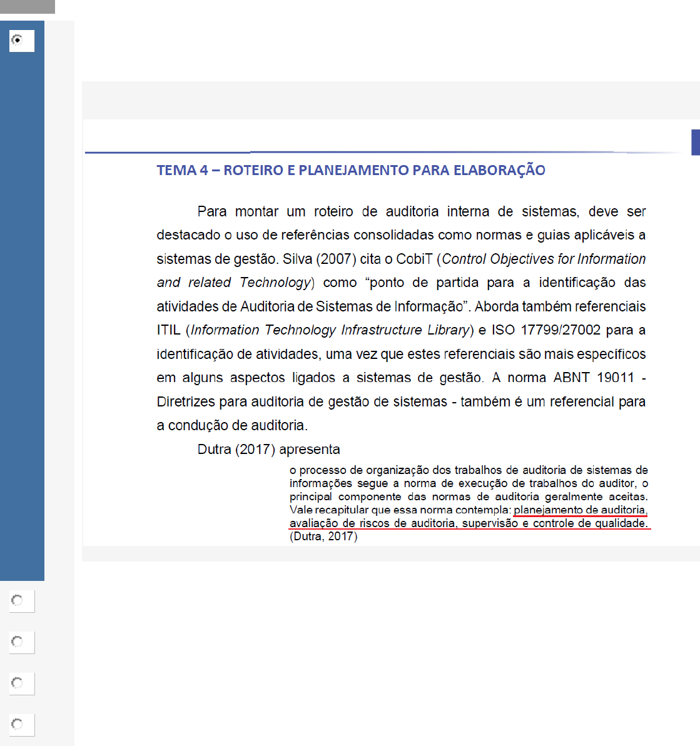
Task: Click the 'Dutra (2017) apresenta' line
Action: coord(268,450)
